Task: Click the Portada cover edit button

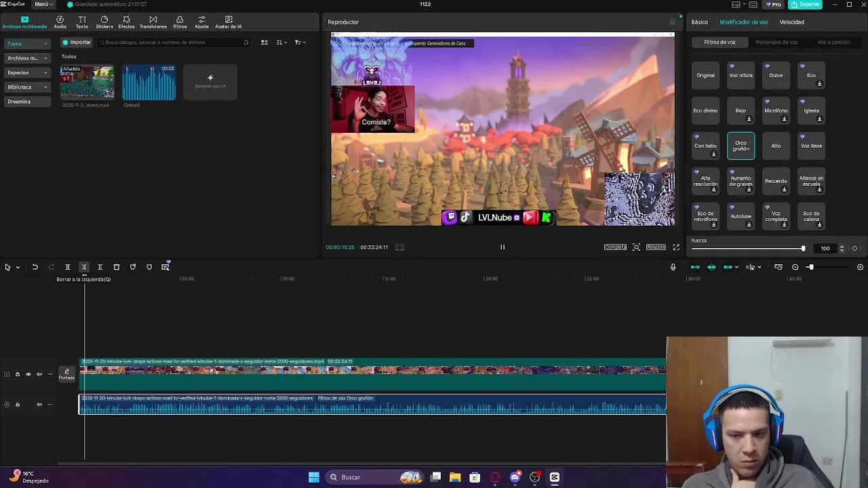Action: click(x=66, y=373)
